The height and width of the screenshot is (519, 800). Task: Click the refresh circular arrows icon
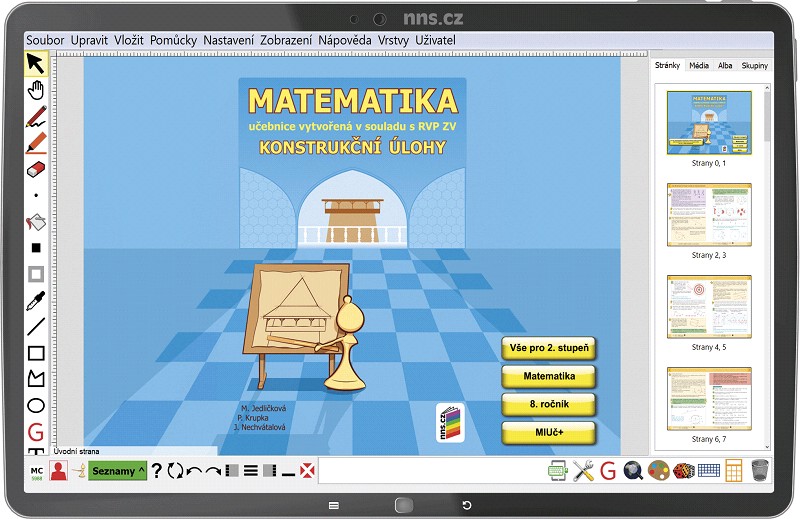pyautogui.click(x=175, y=471)
